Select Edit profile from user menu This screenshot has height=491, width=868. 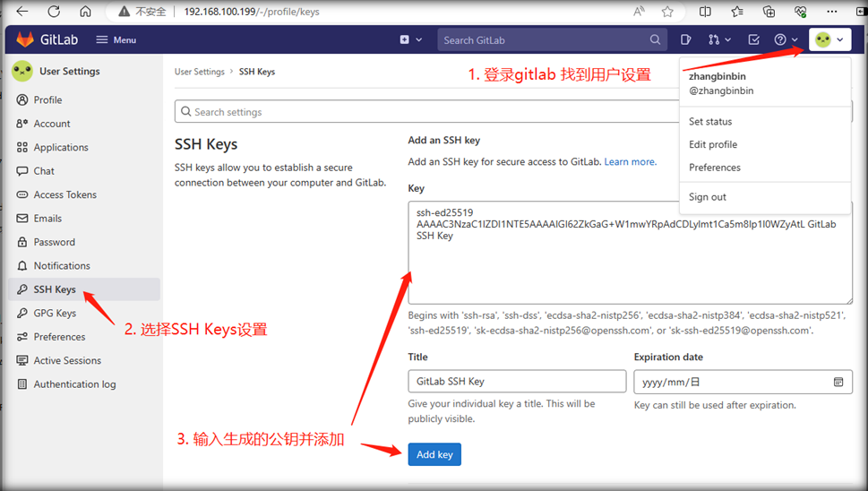click(x=713, y=144)
